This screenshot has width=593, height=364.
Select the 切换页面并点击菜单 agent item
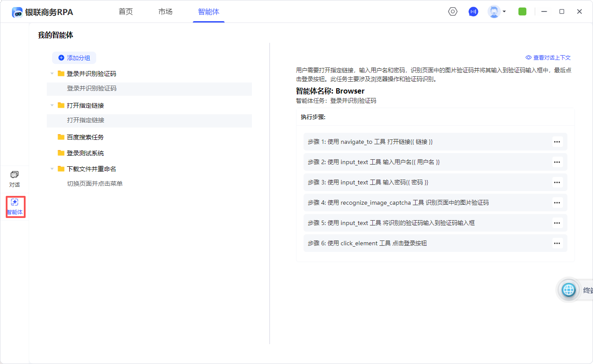[x=95, y=184]
